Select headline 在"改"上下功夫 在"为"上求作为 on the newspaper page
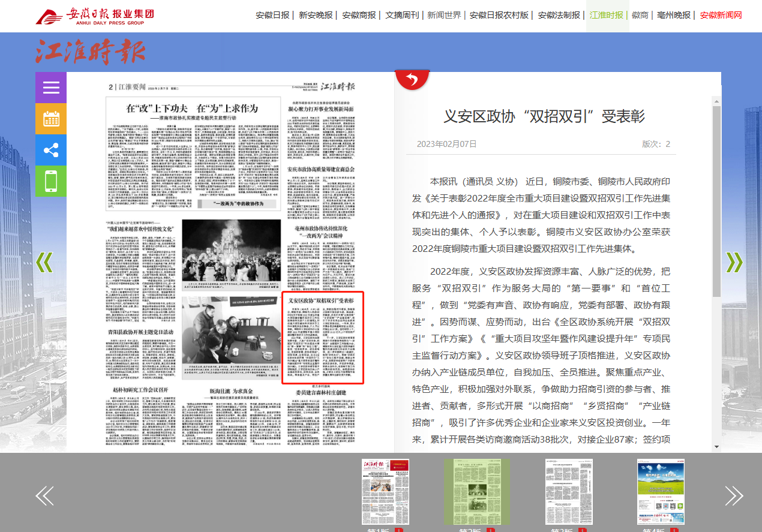The image size is (762, 532). click(193, 108)
